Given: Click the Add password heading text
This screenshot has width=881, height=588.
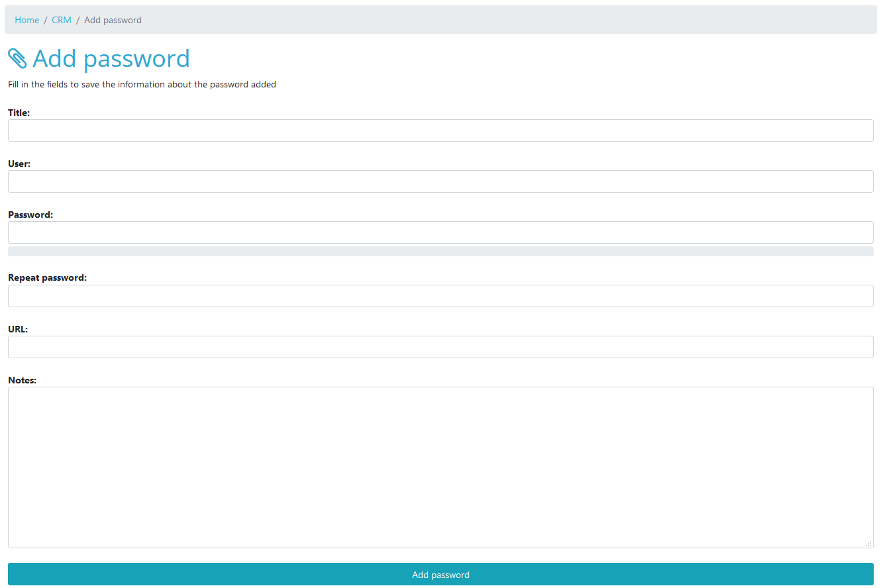Looking at the screenshot, I should (x=111, y=58).
